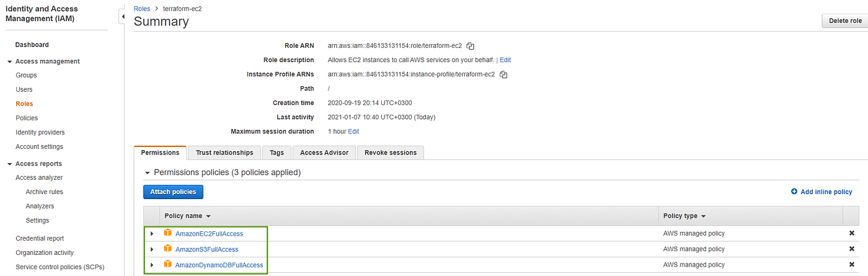The width and height of the screenshot is (868, 276).
Task: Click the Role ARN value text
Action: click(395, 46)
